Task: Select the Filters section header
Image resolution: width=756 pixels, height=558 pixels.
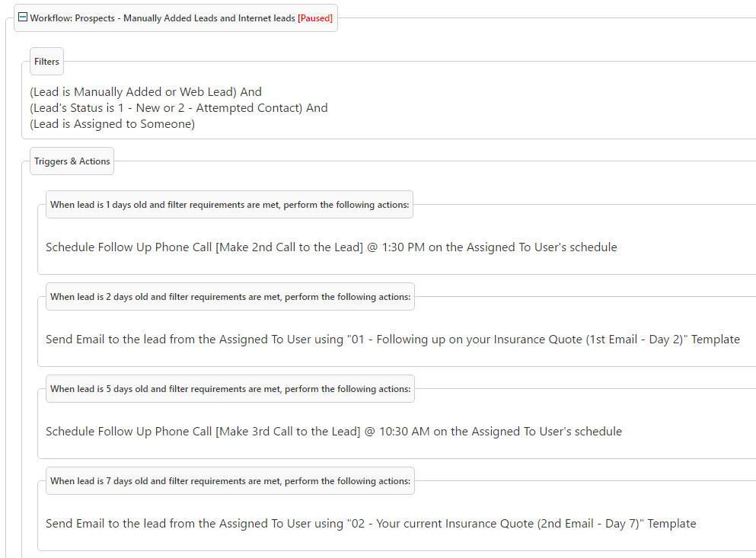Action: pos(46,62)
